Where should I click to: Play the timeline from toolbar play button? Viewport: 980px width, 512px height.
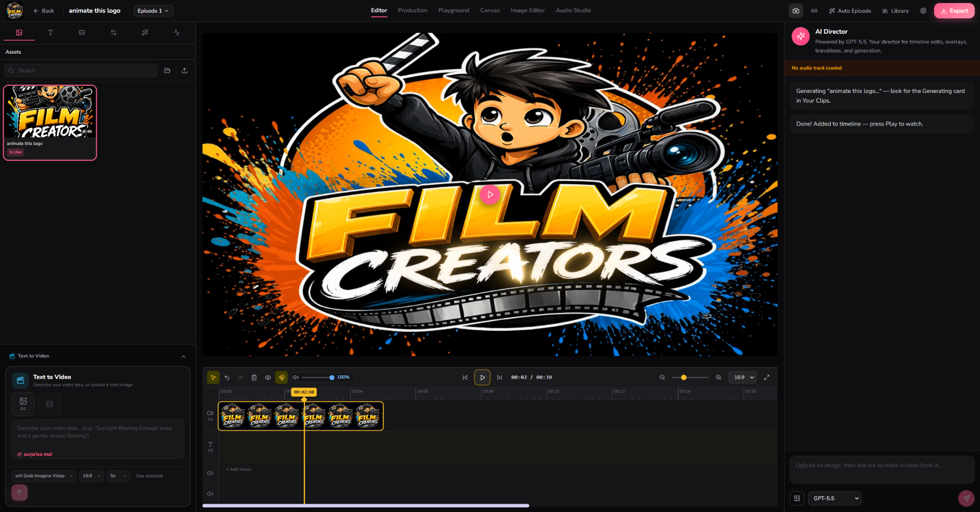[482, 378]
